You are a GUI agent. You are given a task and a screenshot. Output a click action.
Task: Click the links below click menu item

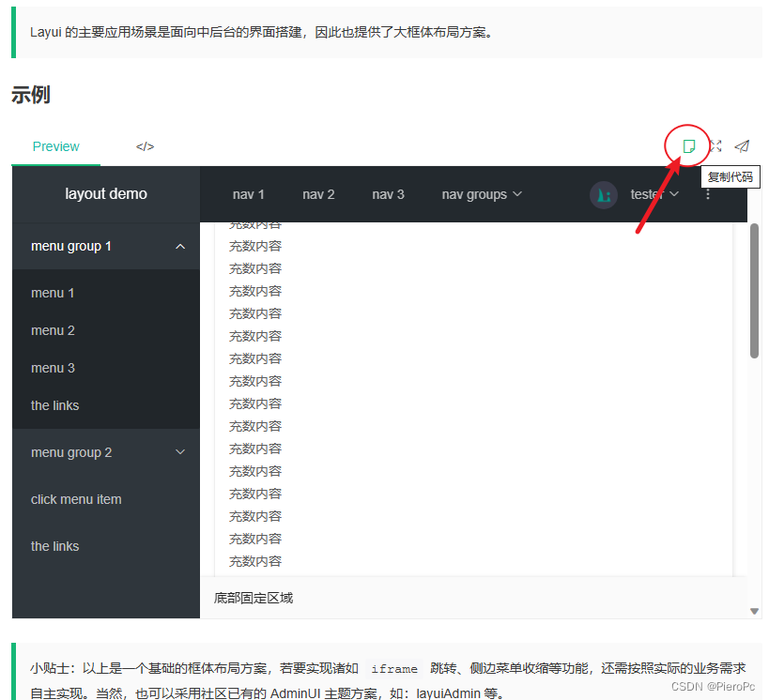[106, 546]
